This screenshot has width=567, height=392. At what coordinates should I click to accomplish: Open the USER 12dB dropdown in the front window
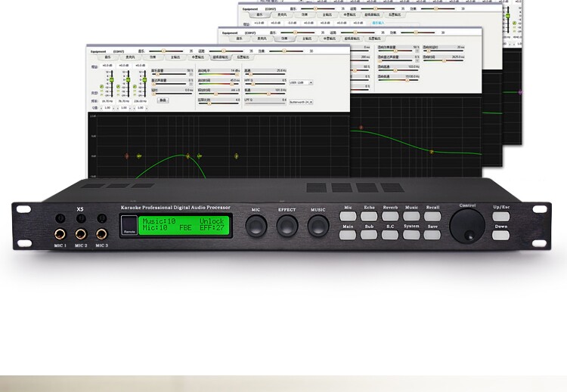click(301, 83)
